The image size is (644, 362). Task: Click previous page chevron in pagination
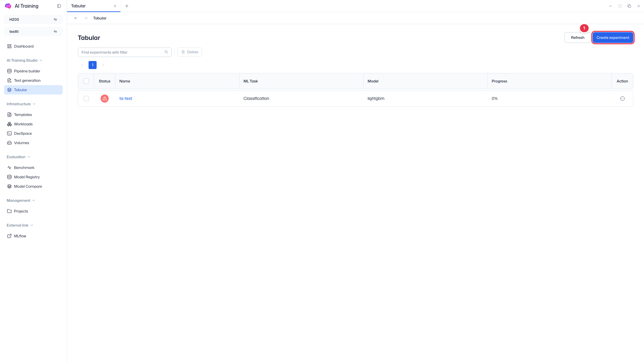82,65
